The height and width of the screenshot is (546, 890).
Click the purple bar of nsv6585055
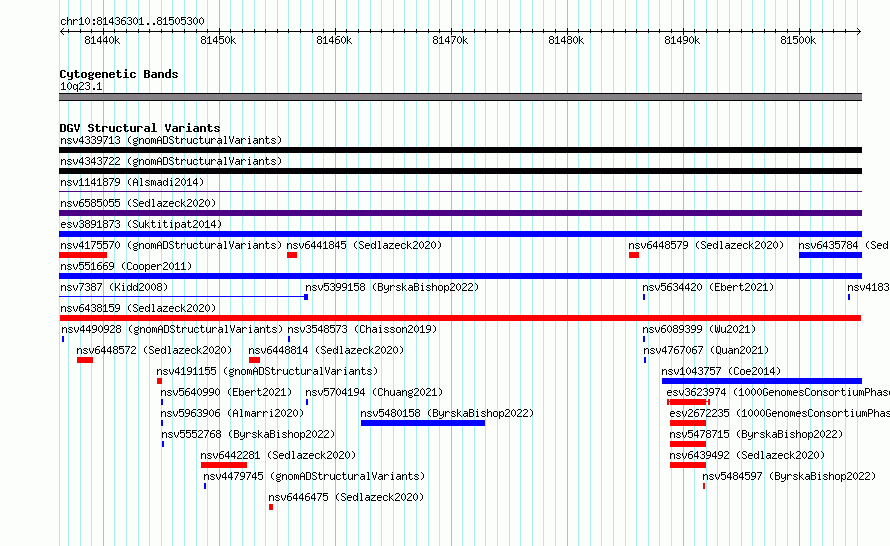coord(460,213)
